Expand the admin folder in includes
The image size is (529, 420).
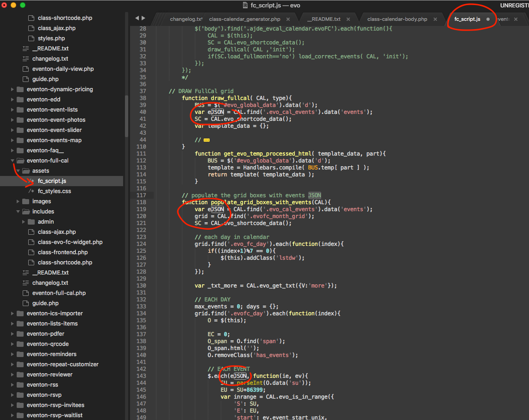24,222
